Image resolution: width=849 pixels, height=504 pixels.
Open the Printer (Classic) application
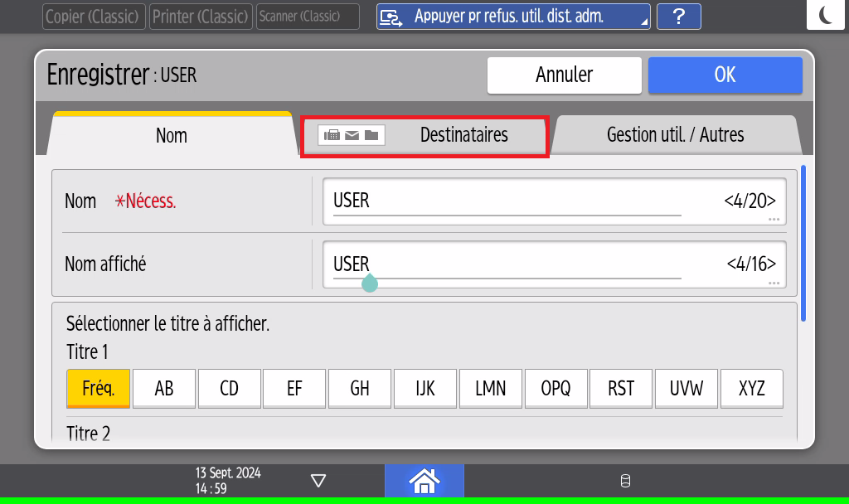[x=201, y=17]
